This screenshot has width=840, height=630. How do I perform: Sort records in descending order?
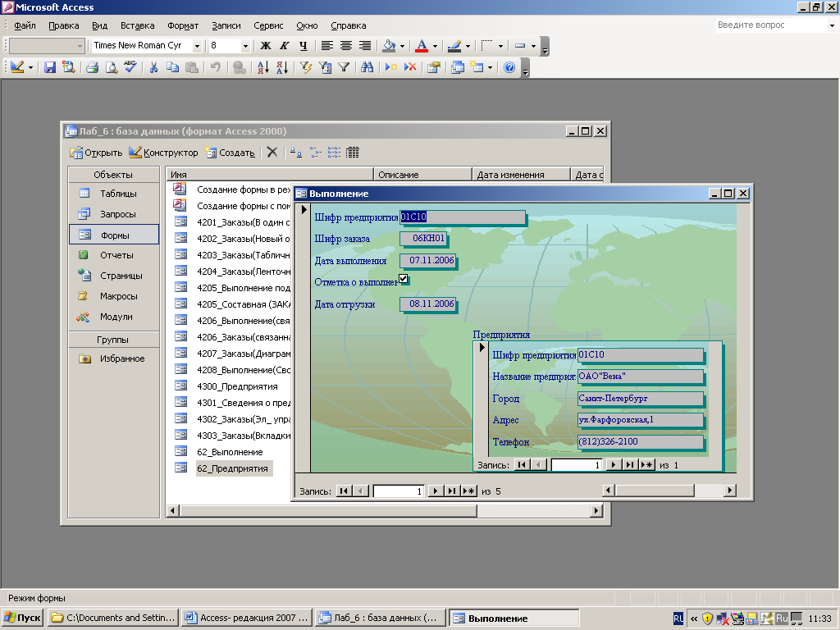coord(281,68)
